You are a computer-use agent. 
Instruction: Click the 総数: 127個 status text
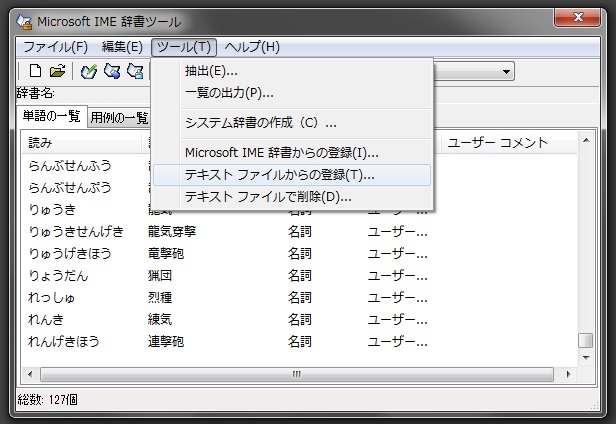[x=48, y=400]
